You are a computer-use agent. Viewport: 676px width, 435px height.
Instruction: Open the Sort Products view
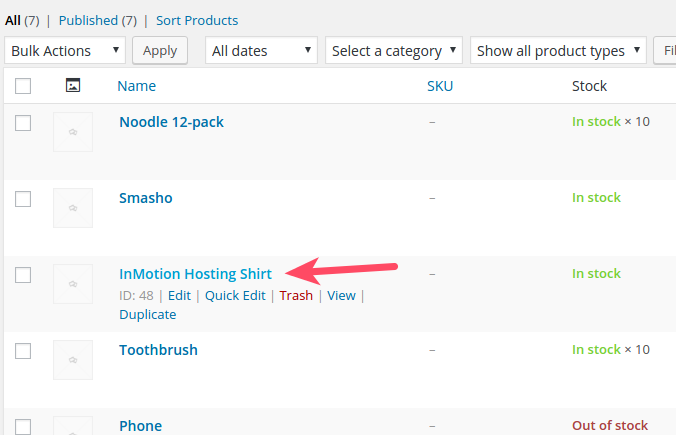point(197,20)
